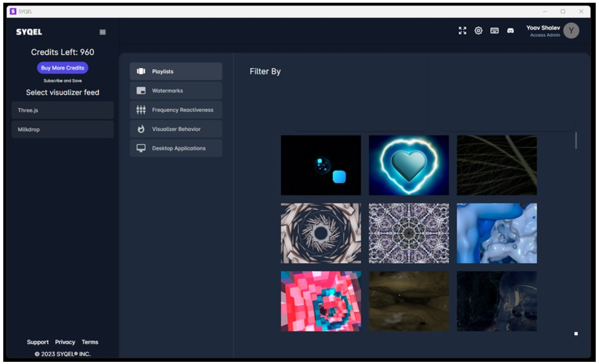Select the brown cave tunnel thumbnail

(409, 301)
